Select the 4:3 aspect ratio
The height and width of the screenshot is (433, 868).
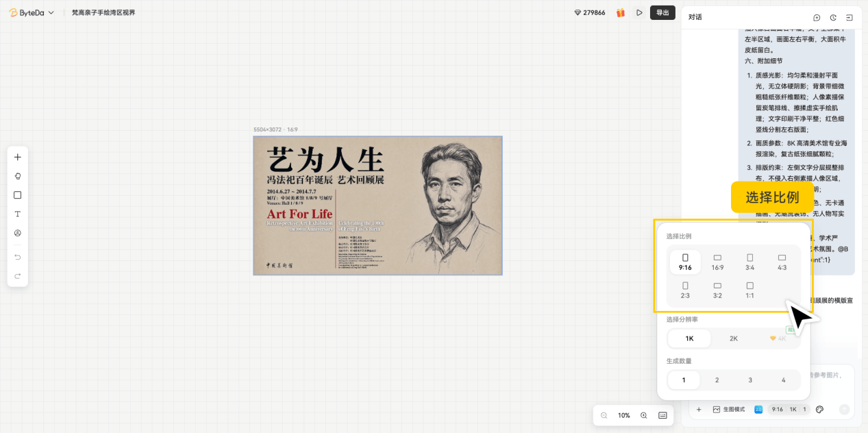[782, 262]
